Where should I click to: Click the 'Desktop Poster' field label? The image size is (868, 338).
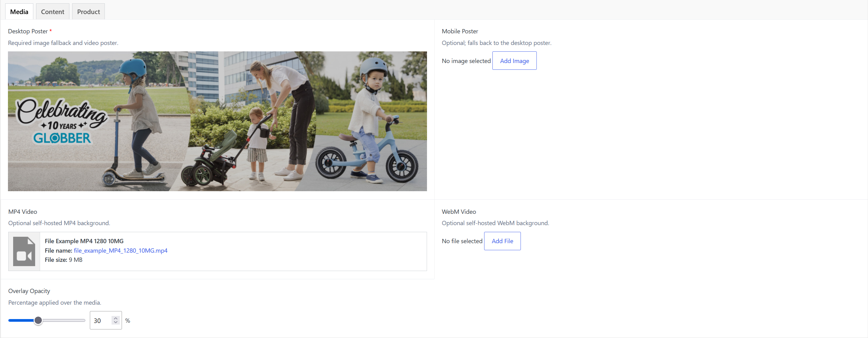(28, 31)
